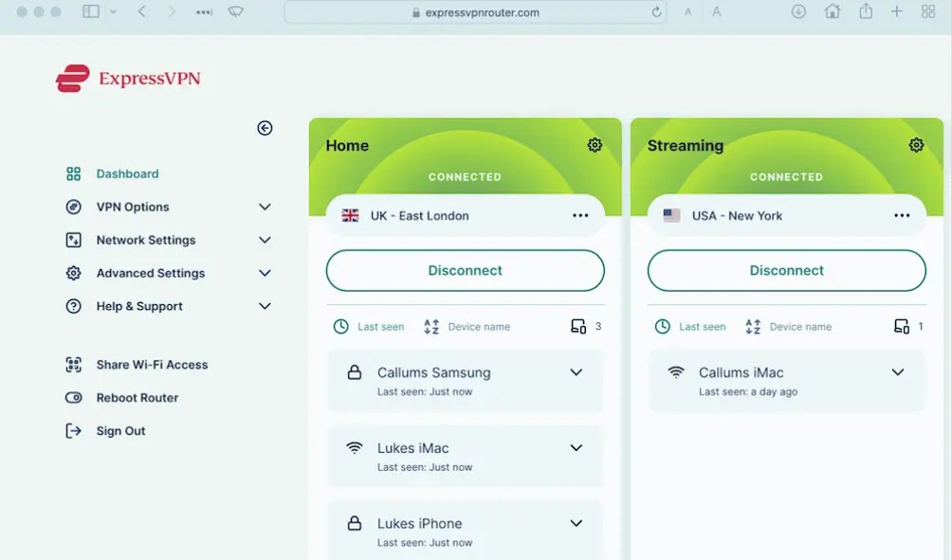Click the device count icon in Streaming
Screen dimensions: 952x560
pos(902,326)
